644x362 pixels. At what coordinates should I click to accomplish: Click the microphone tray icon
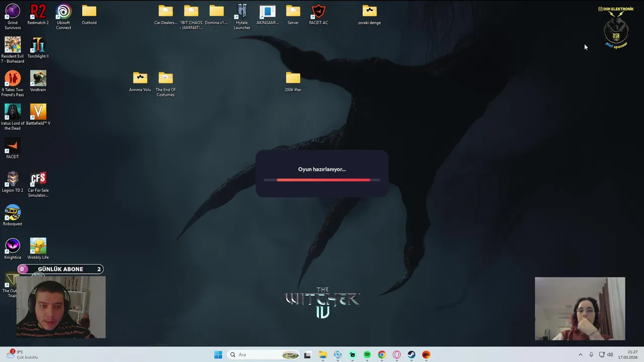[x=591, y=354]
